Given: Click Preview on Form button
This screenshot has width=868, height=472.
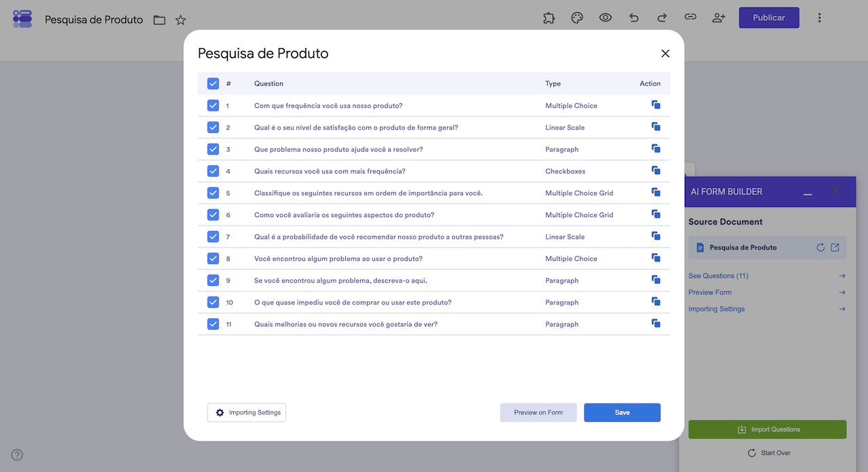Looking at the screenshot, I should click(538, 412).
